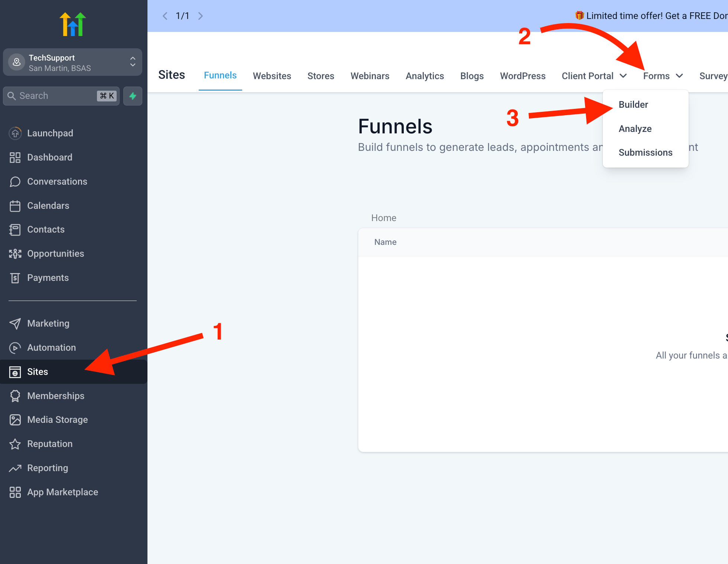This screenshot has width=728, height=564.
Task: Click the Media Storage image icon
Action: [15, 420]
